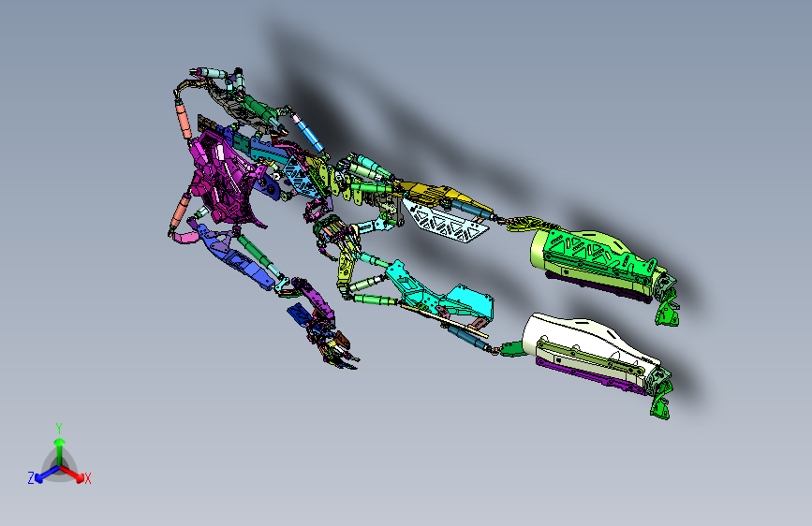Select the white triangulated perforated plate in center
Screen dimensions: 812x526
click(x=446, y=222)
